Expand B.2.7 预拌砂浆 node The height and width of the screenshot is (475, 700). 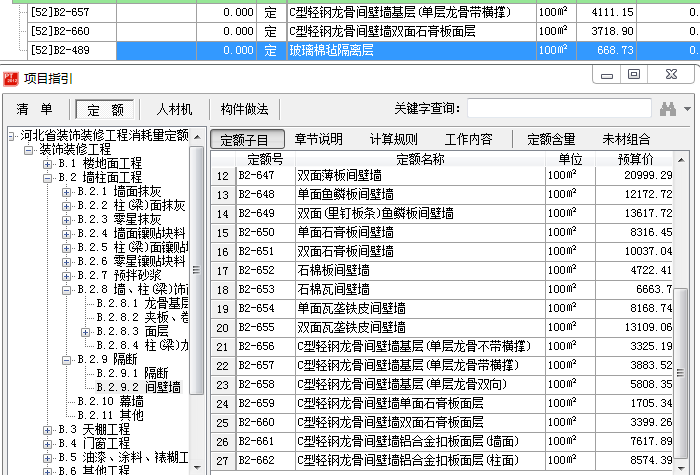[66, 276]
